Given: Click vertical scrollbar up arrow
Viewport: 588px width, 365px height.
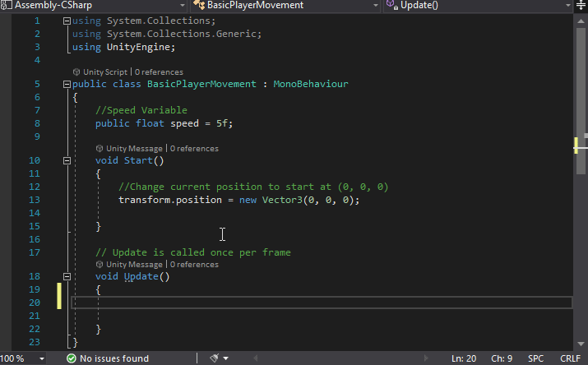Looking at the screenshot, I should pos(581,21).
